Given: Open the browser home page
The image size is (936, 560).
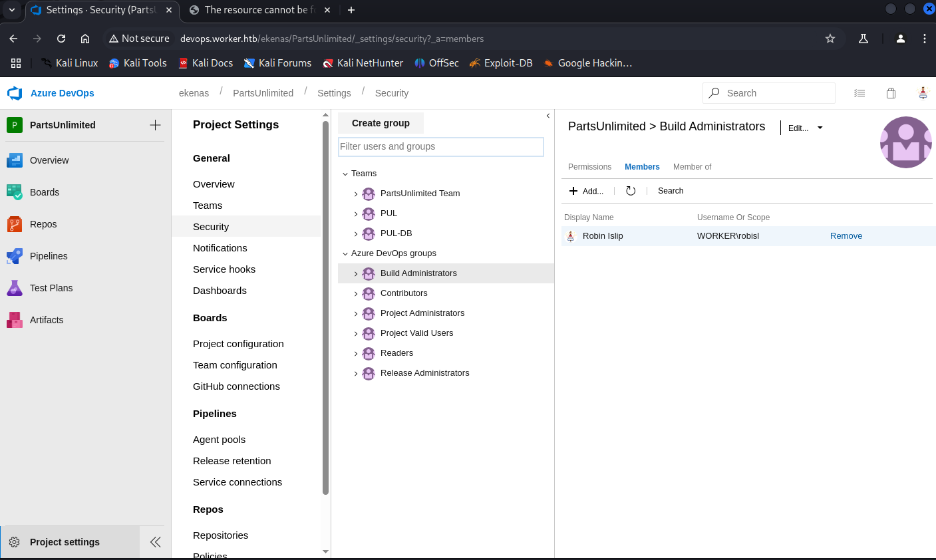Looking at the screenshot, I should point(85,39).
